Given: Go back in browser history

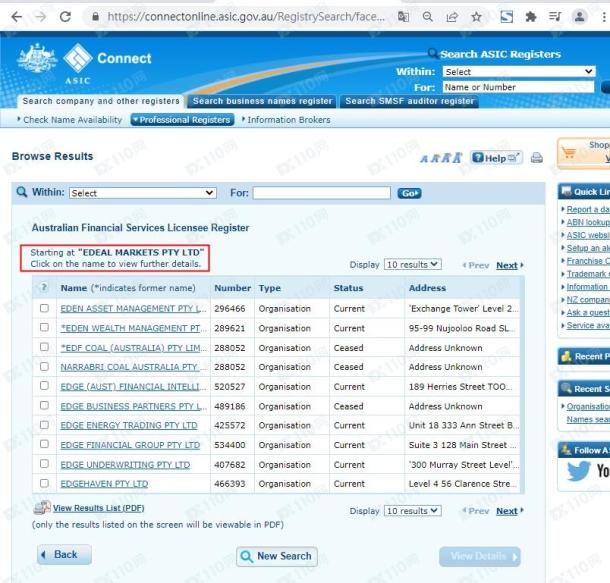Looking at the screenshot, I should [x=16, y=17].
